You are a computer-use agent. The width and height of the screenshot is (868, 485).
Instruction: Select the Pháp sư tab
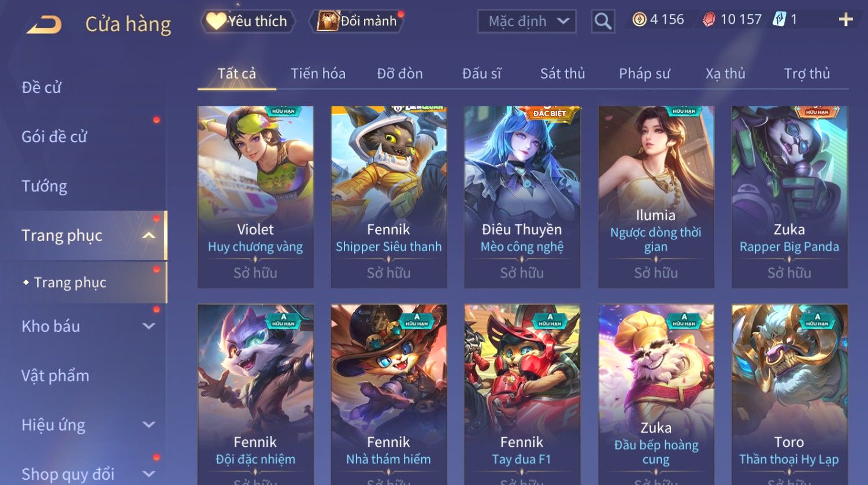click(644, 73)
